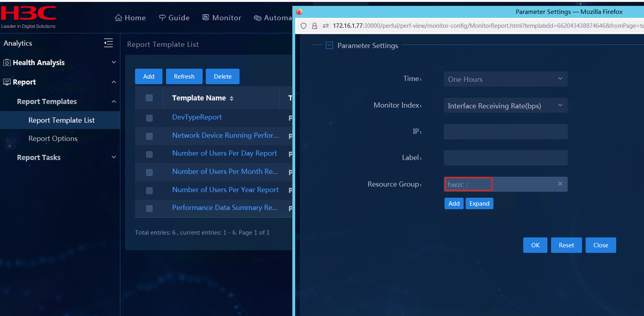Viewport: 644px width, 316px height.
Task: Check the DevTypeReport row checkbox
Action: (x=149, y=118)
